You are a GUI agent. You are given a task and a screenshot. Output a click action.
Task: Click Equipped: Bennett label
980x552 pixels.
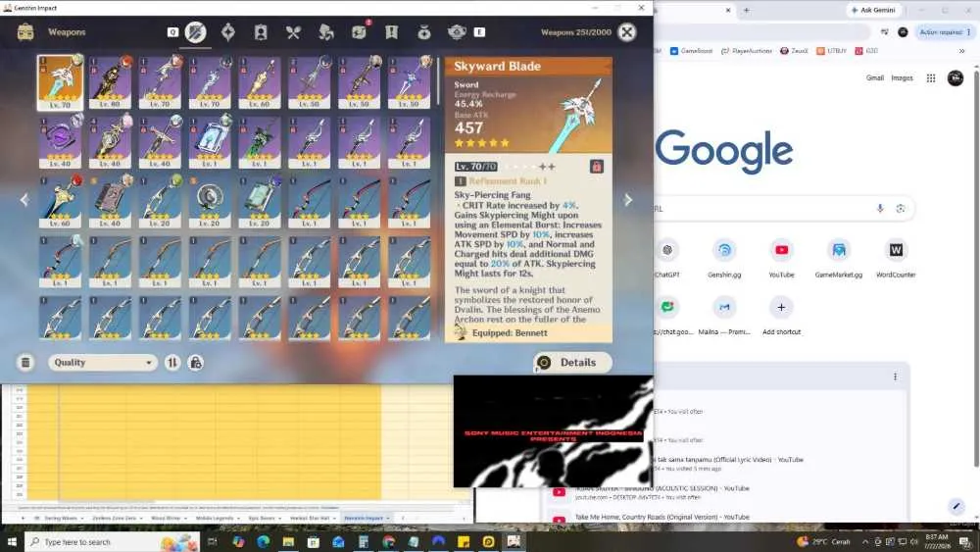point(510,332)
